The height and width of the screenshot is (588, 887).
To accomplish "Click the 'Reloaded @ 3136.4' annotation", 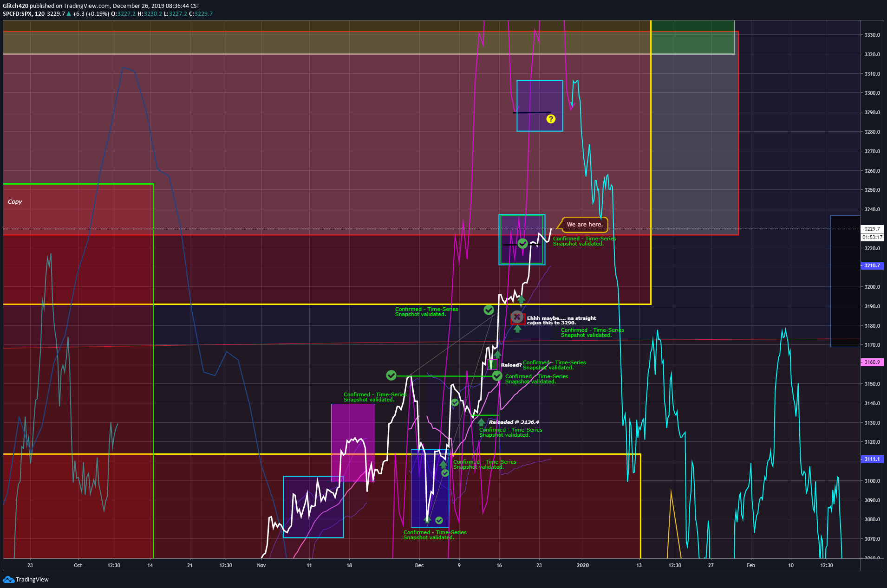I will (x=514, y=422).
